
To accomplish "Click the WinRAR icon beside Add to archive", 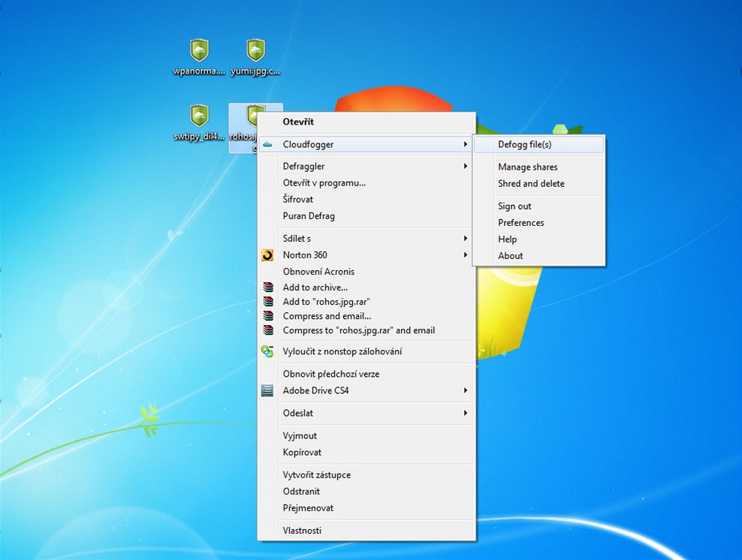I will pos(268,287).
